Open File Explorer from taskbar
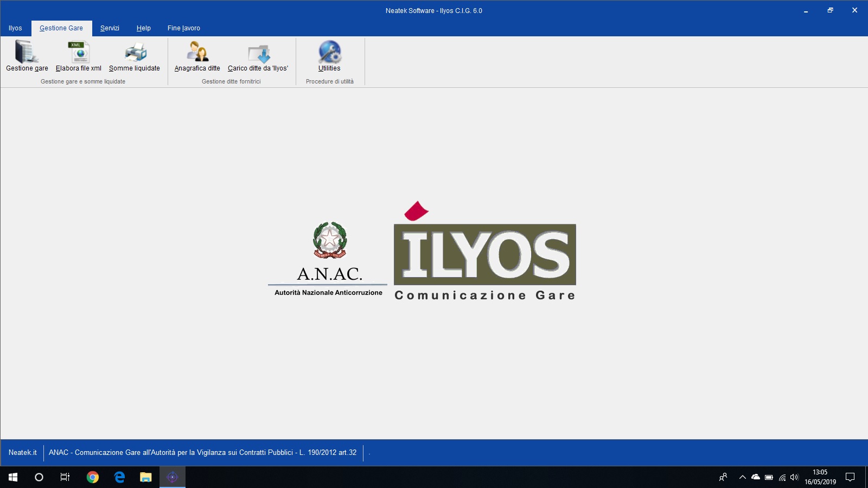Viewport: 868px width, 488px height. (x=146, y=477)
